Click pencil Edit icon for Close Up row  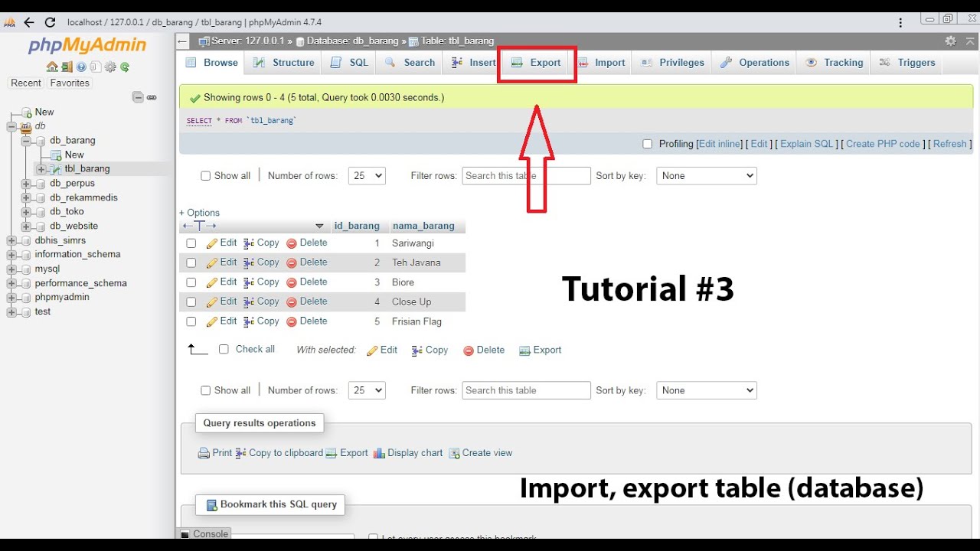click(212, 302)
